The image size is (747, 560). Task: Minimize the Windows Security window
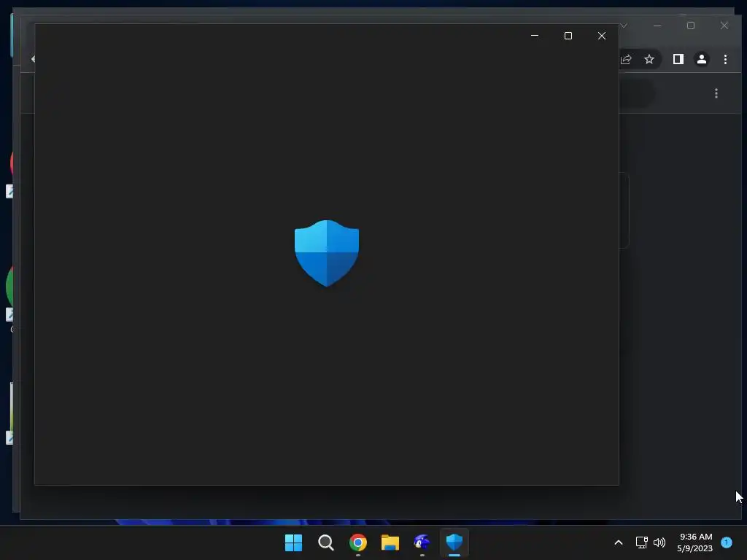pos(535,36)
